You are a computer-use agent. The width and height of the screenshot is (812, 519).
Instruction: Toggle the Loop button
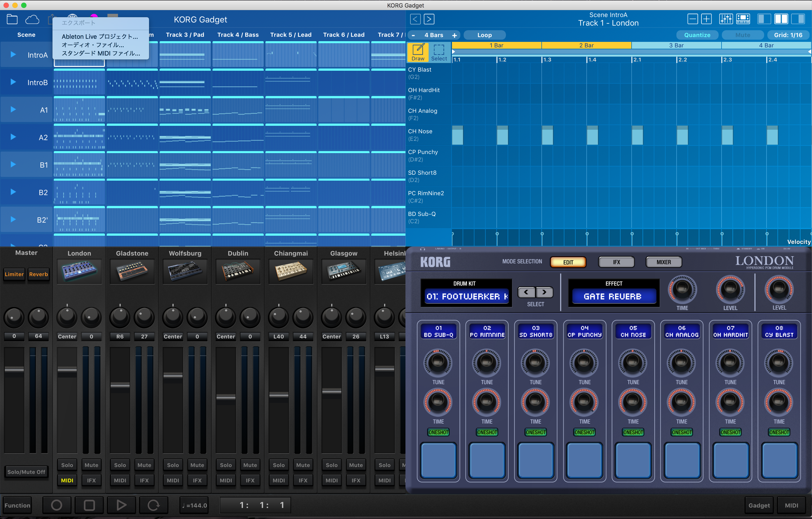point(485,35)
